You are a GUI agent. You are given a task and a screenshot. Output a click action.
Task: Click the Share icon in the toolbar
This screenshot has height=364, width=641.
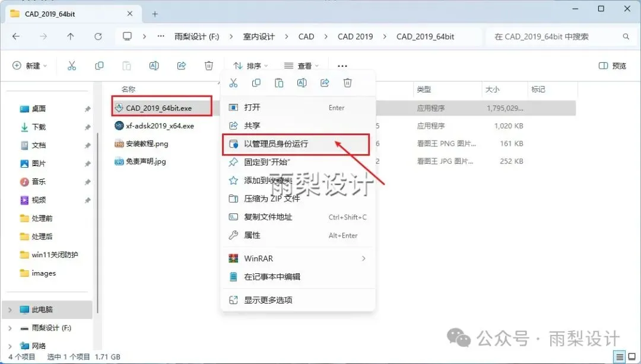182,65
